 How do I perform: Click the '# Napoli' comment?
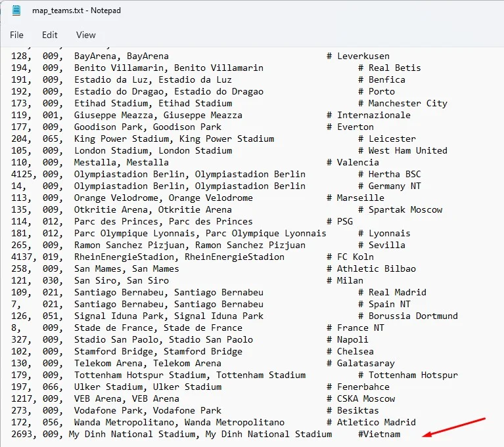pyautogui.click(x=348, y=340)
